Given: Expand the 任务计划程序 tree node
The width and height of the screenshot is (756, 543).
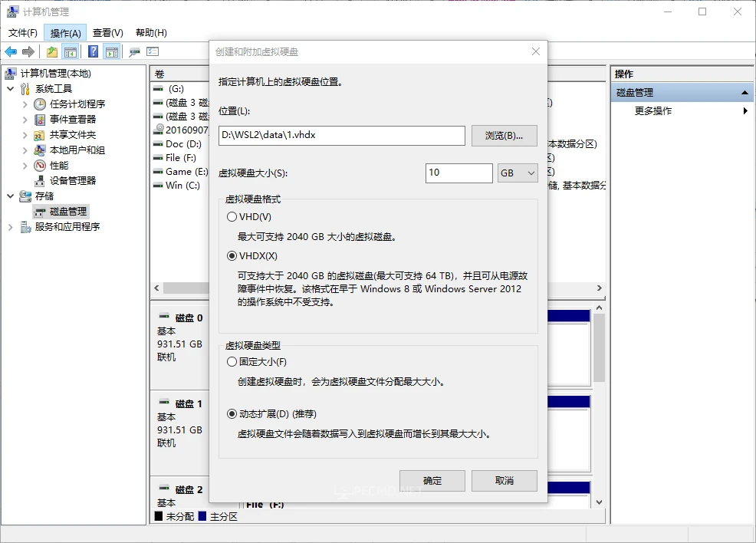Looking at the screenshot, I should pos(25,104).
